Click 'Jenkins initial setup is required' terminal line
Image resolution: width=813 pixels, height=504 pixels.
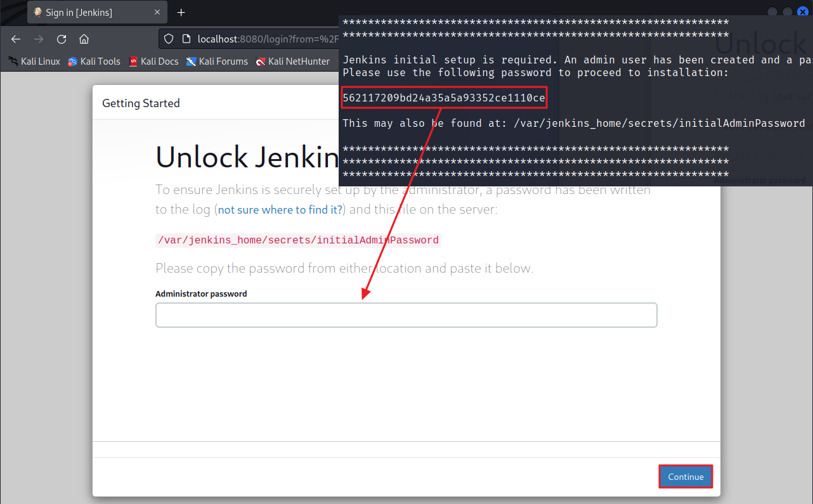click(x=577, y=60)
